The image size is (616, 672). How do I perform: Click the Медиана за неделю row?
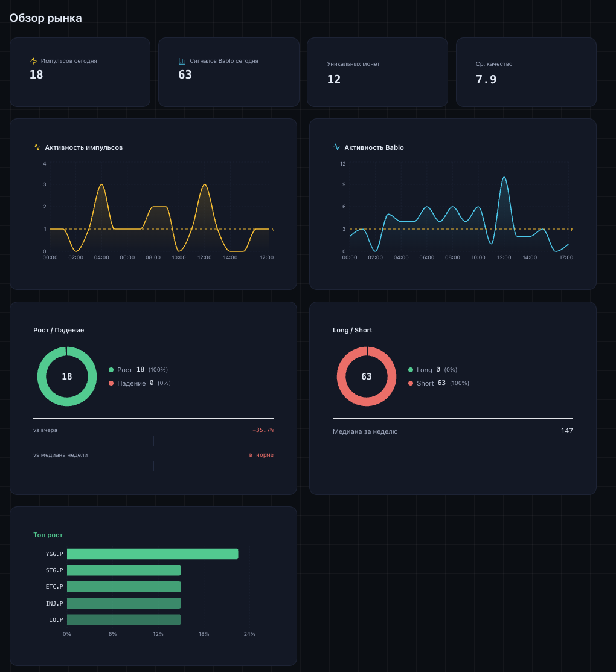click(452, 431)
